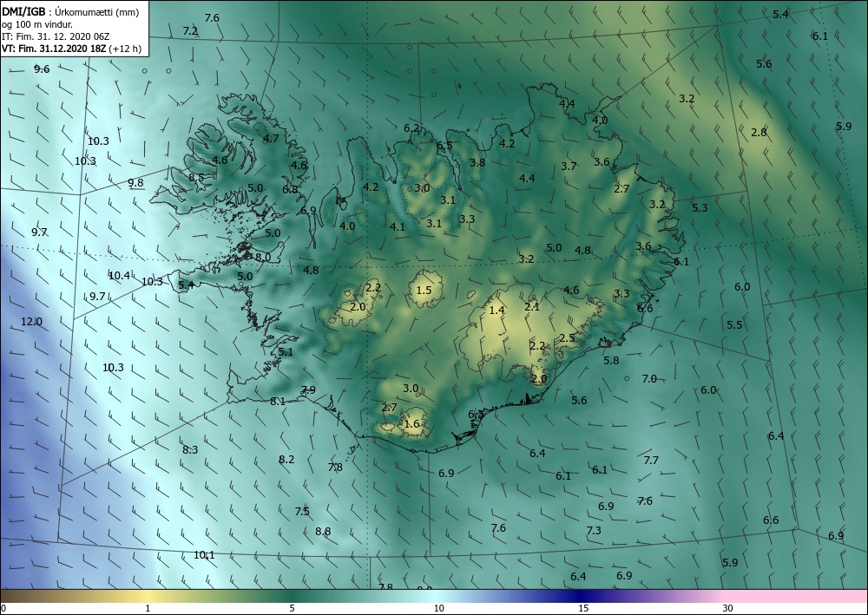Click the map value 9.6

tap(42, 69)
